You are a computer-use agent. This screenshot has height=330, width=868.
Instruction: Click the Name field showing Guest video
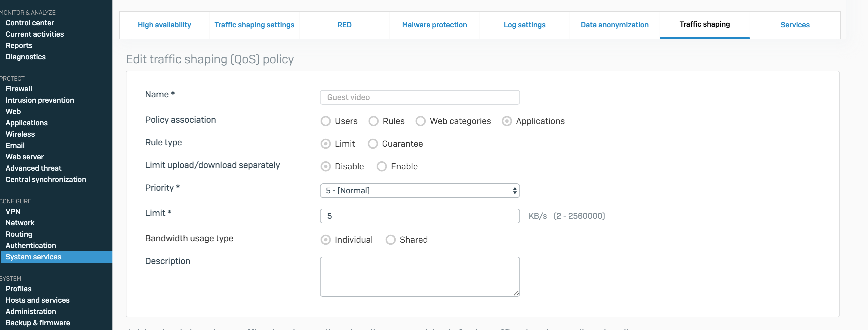coord(420,97)
